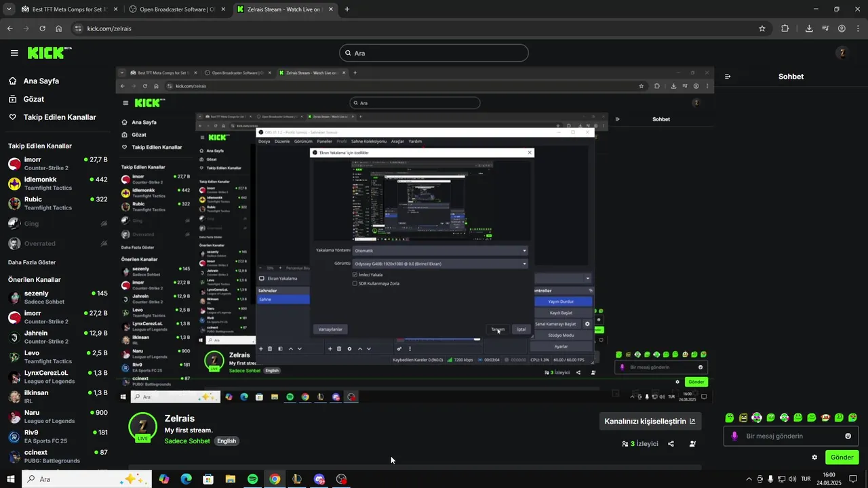The image size is (868, 488).
Task: Open Chrome three-dot menu
Action: (857, 28)
